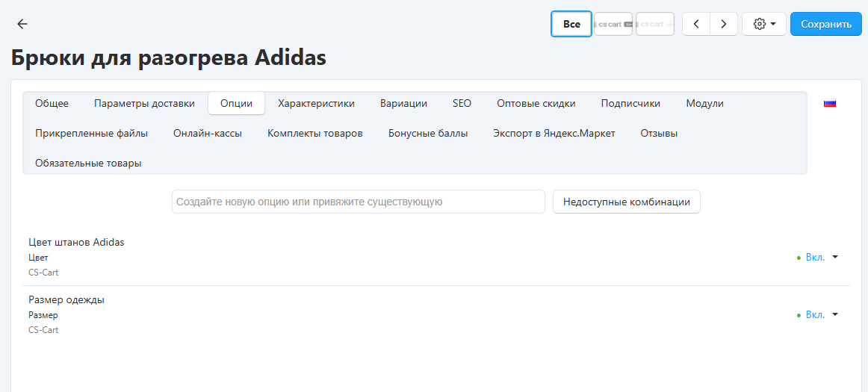
Task: Select the 'Все' storefront button
Action: (x=571, y=24)
